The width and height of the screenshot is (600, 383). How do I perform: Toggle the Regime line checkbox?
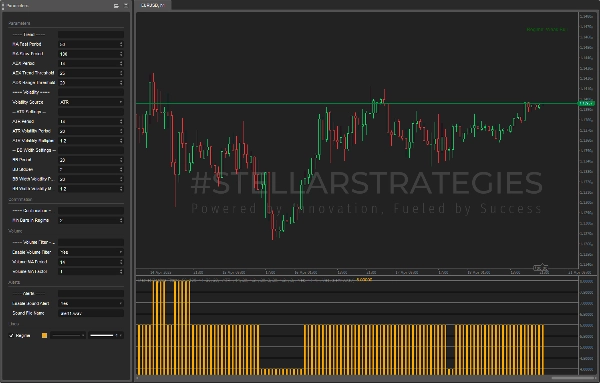pos(11,336)
